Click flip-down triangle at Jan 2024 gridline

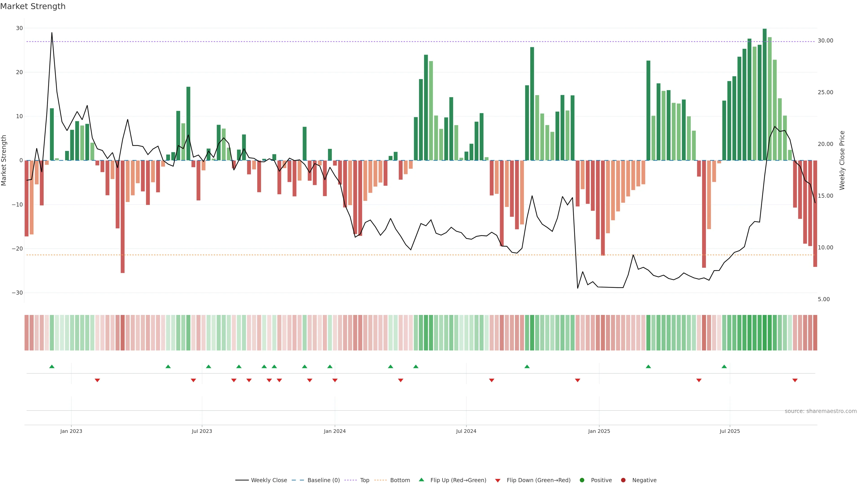[335, 380]
